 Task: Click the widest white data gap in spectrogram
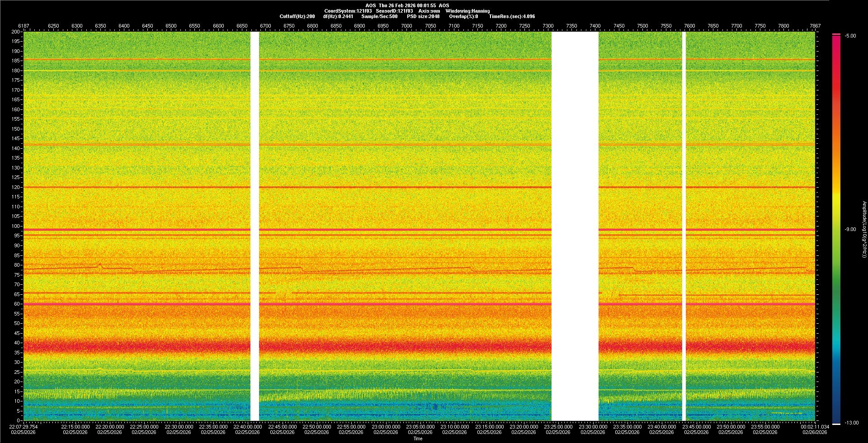[575, 226]
